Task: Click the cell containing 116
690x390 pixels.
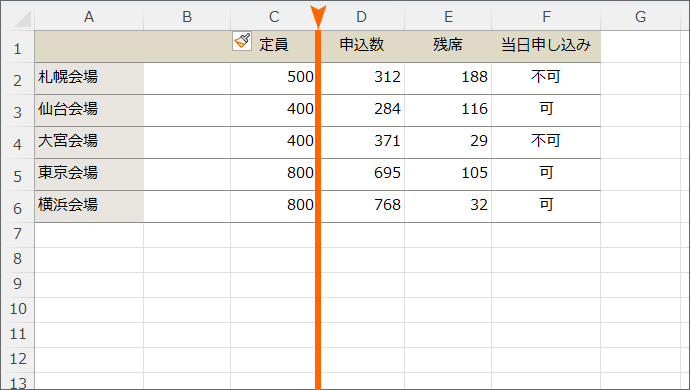Action: (x=448, y=111)
